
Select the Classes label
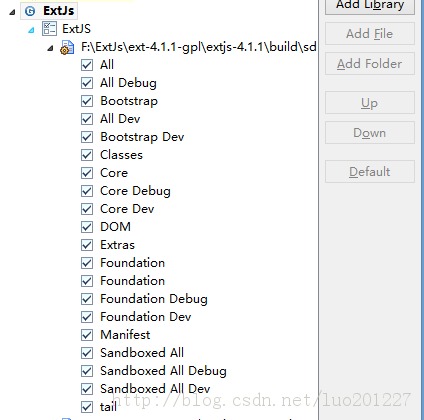point(122,155)
